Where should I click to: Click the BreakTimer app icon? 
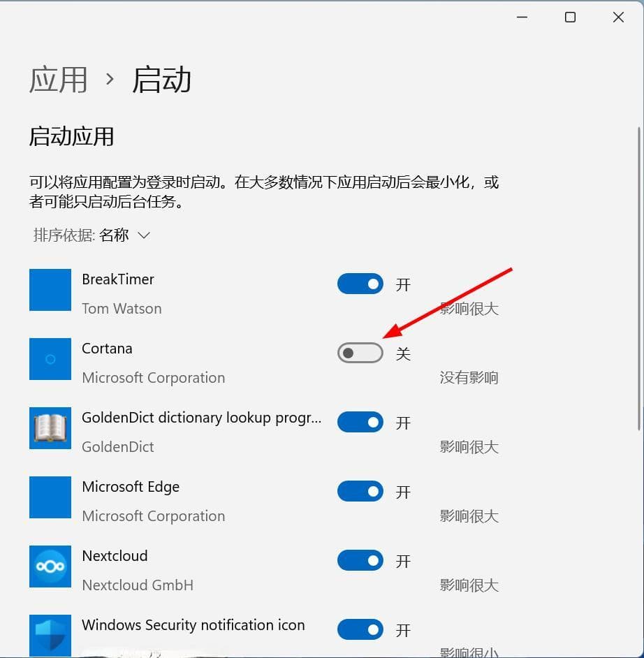pos(50,290)
